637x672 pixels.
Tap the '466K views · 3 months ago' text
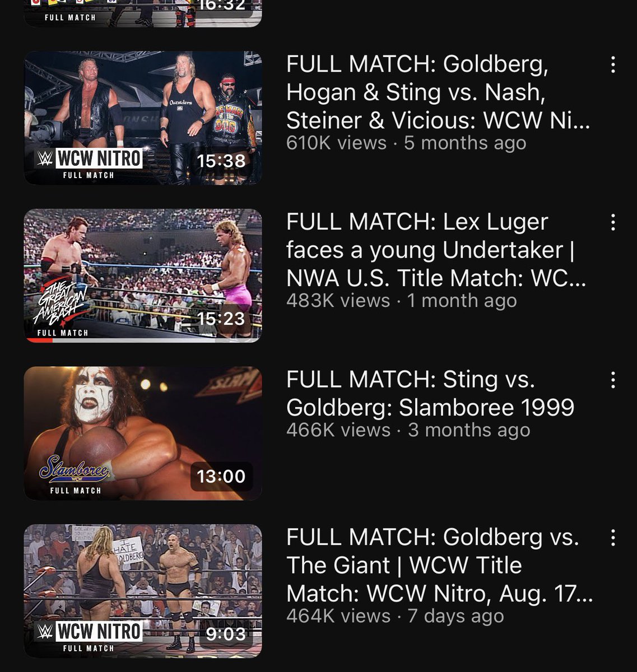click(408, 430)
